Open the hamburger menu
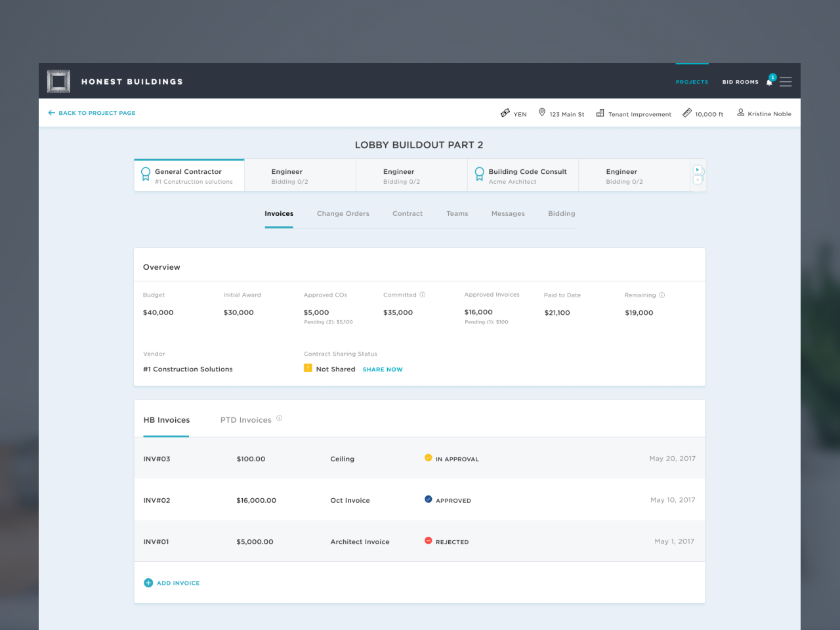 [x=786, y=82]
